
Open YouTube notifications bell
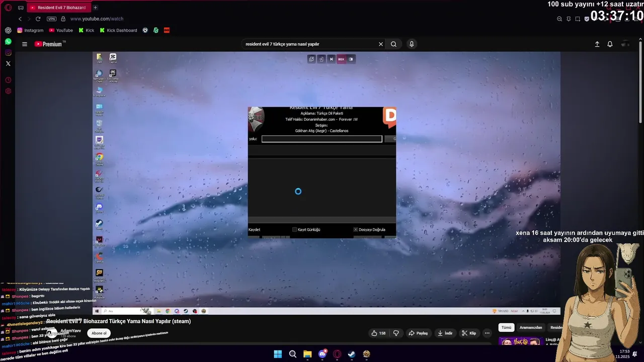coord(610,44)
